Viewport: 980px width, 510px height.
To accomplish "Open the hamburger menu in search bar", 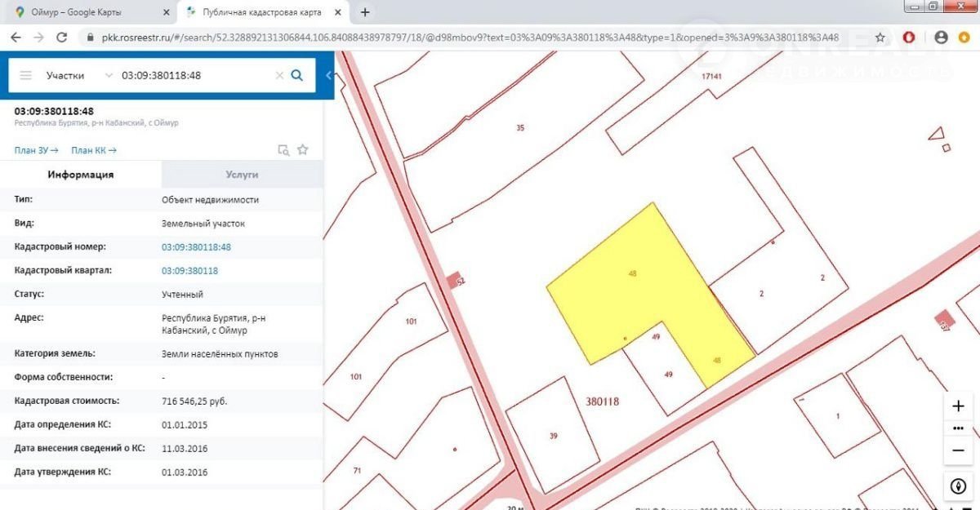I will coord(25,75).
